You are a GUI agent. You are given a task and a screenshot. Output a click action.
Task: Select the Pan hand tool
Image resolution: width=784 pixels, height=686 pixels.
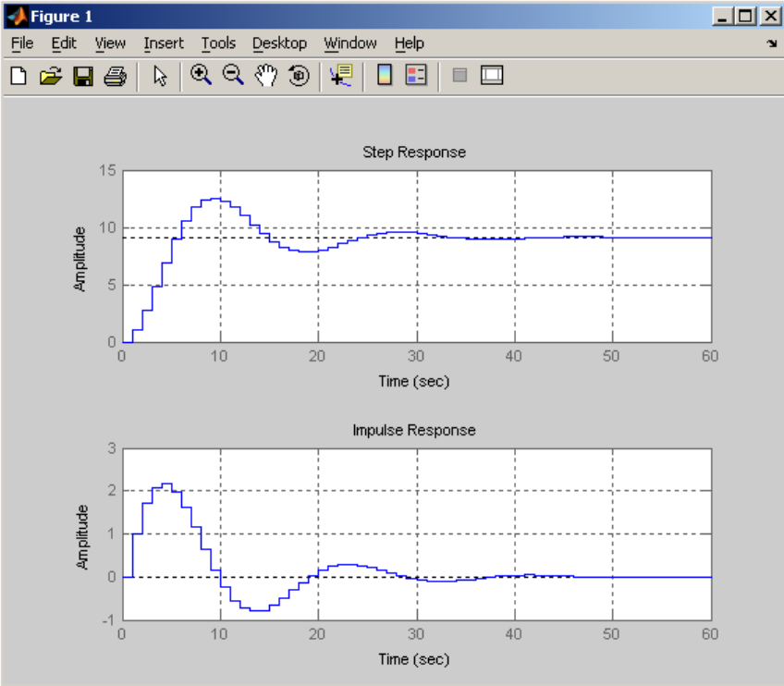[x=266, y=76]
